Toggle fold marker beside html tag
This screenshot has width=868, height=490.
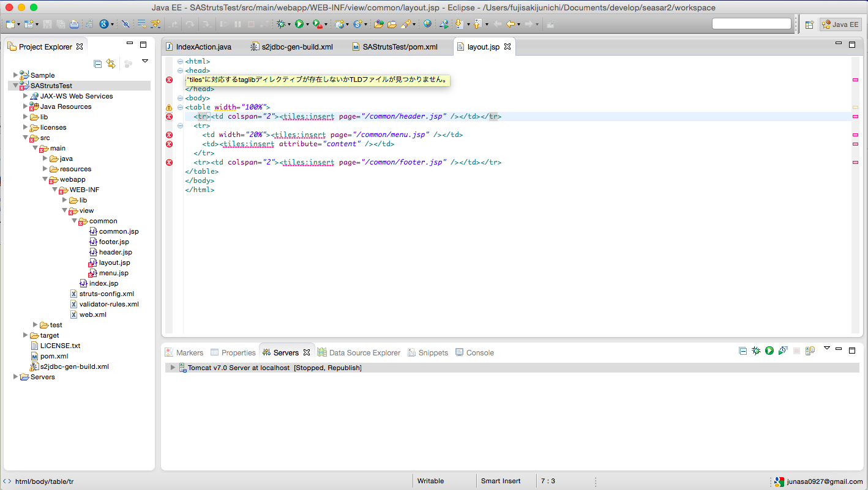[x=179, y=61]
